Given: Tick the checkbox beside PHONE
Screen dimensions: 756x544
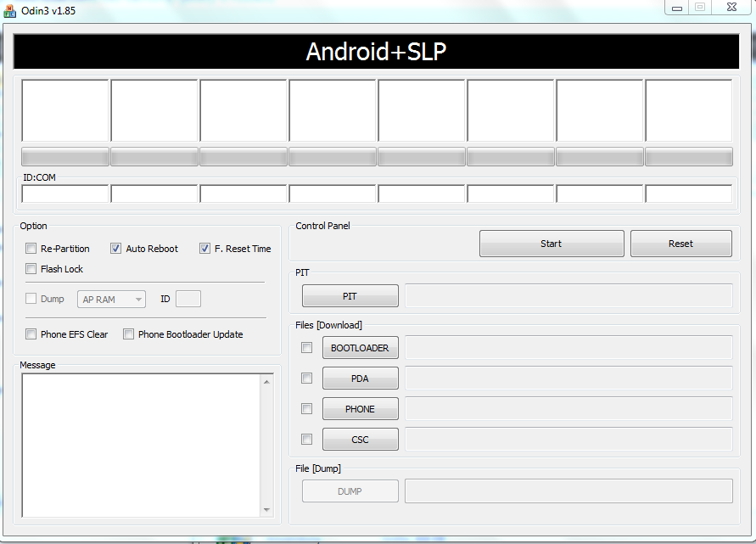Looking at the screenshot, I should click(306, 408).
